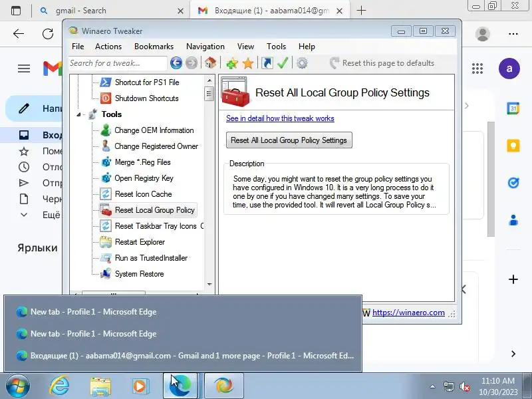Open Google account avatar 'a'
The image size is (532, 399).
[509, 68]
